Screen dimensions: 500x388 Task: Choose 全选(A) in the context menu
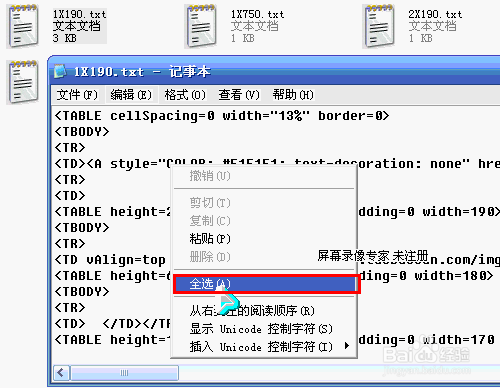click(266, 284)
